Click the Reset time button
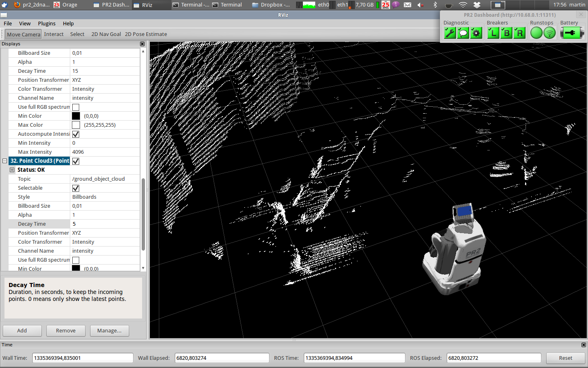588x368 pixels. 566,358
